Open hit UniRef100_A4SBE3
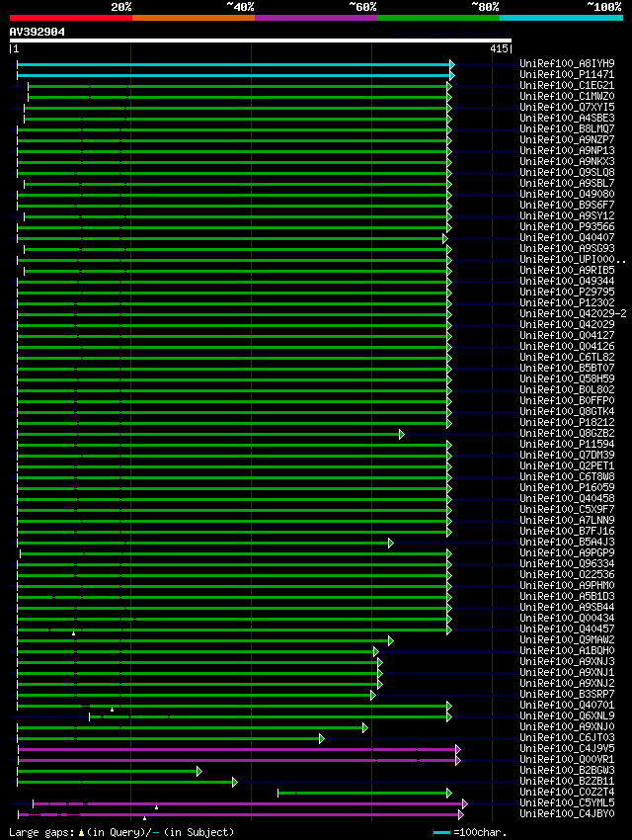The height and width of the screenshot is (840, 632). [567, 118]
